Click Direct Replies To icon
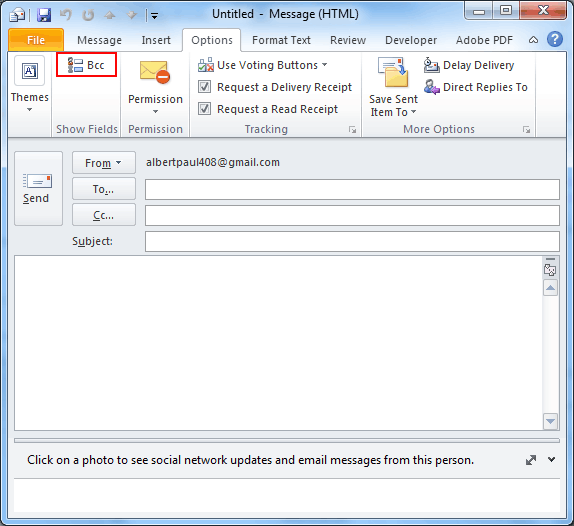The height and width of the screenshot is (526, 574). tap(432, 87)
